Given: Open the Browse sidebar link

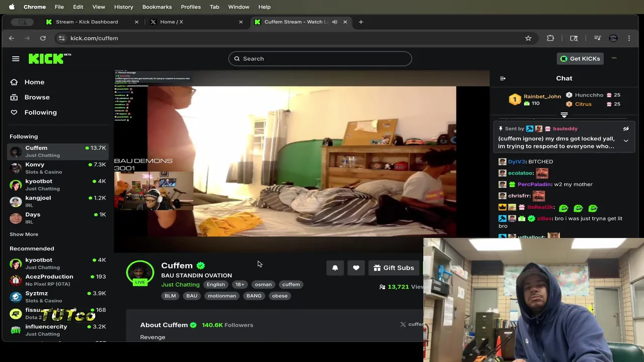Looking at the screenshot, I should click(37, 97).
